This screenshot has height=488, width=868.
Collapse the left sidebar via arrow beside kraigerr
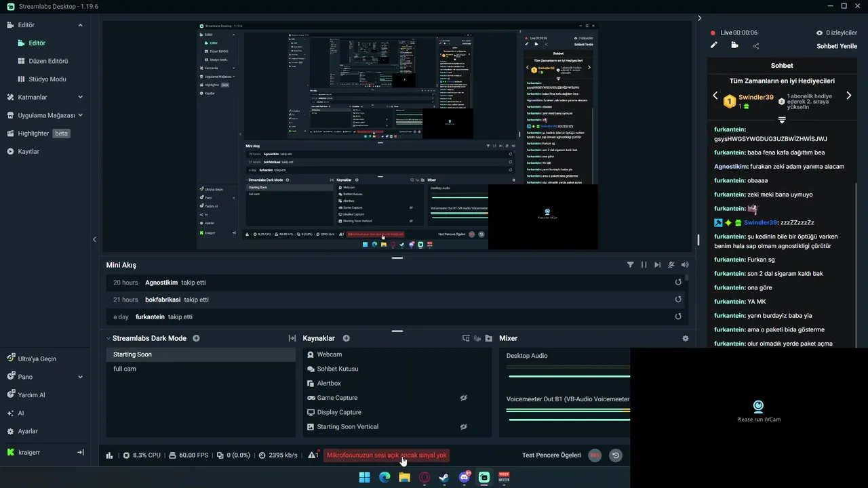(x=80, y=452)
